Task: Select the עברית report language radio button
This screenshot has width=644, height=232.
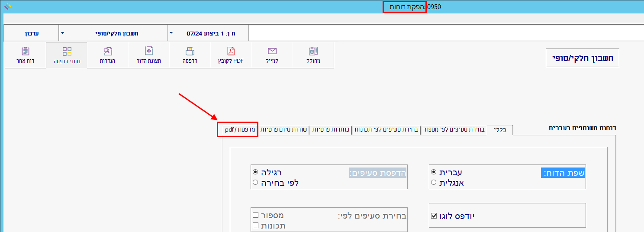Action: pyautogui.click(x=434, y=172)
